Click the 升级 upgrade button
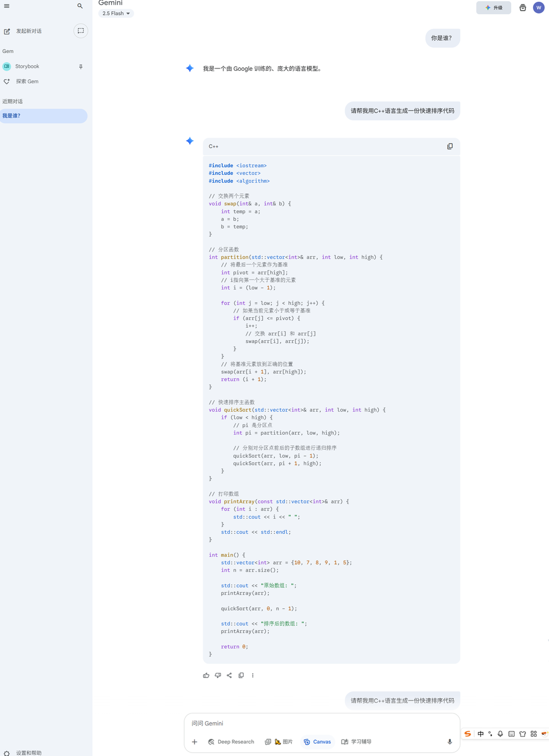 [493, 8]
